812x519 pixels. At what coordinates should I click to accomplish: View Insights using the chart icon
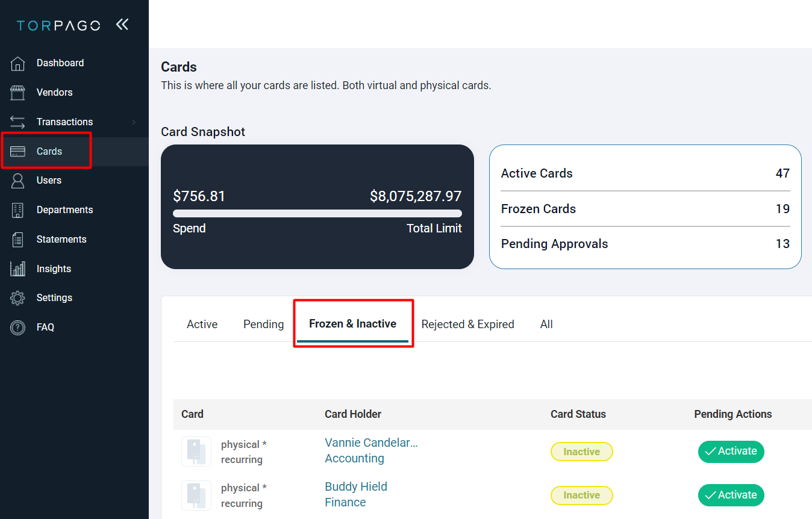(17, 268)
